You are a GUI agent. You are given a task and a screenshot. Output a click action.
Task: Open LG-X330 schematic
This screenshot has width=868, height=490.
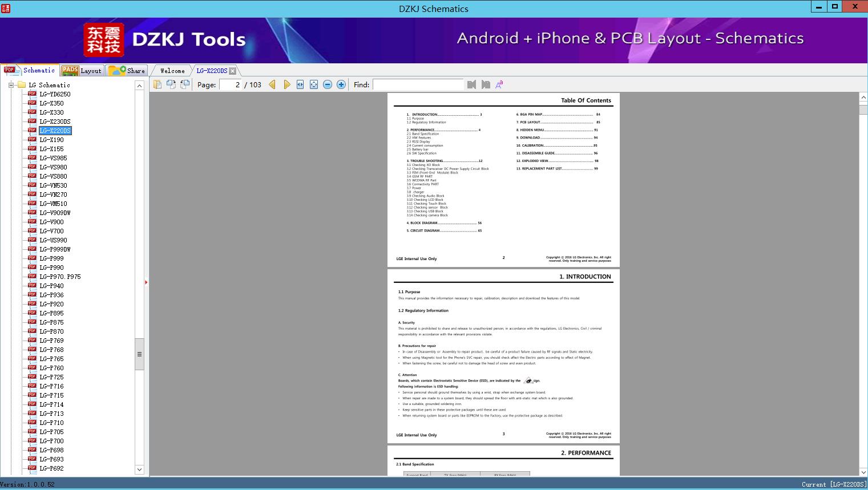click(x=51, y=112)
